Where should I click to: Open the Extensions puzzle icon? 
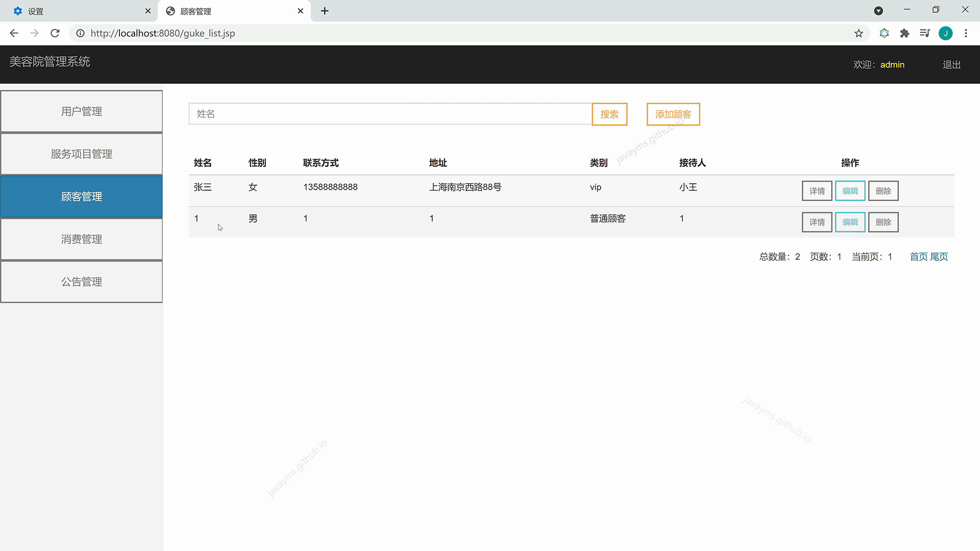[904, 33]
